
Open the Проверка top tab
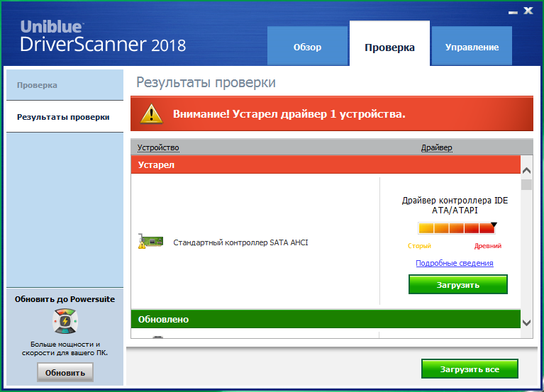tap(389, 43)
